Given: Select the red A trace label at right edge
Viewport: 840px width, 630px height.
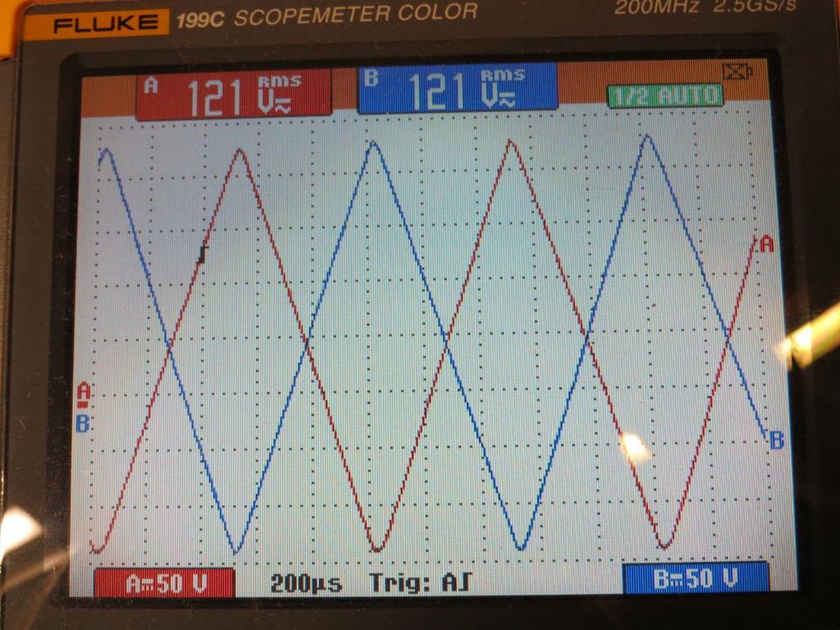Looking at the screenshot, I should pos(766,244).
